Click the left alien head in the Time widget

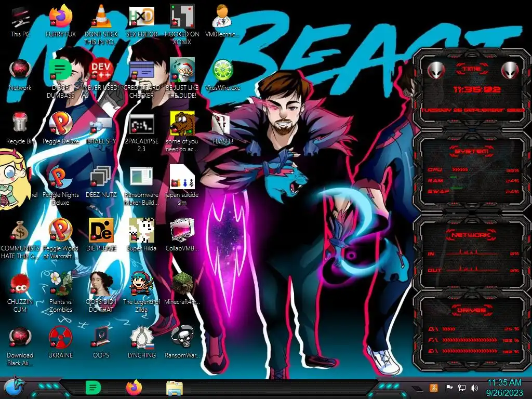pyautogui.click(x=436, y=71)
